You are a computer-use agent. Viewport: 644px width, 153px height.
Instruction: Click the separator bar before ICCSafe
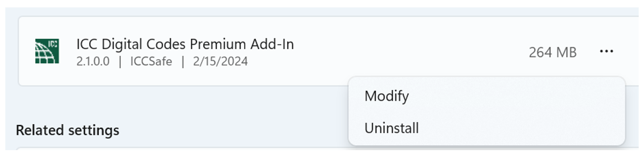pyautogui.click(x=120, y=62)
